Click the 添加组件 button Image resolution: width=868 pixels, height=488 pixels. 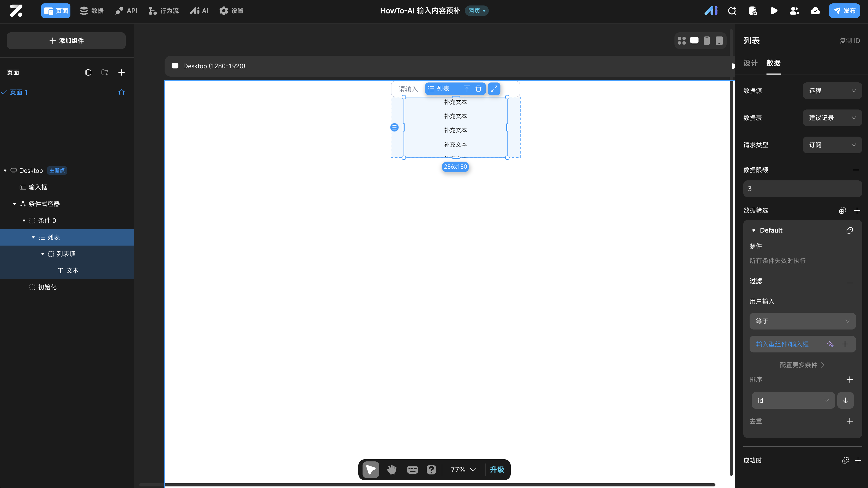[x=67, y=41]
